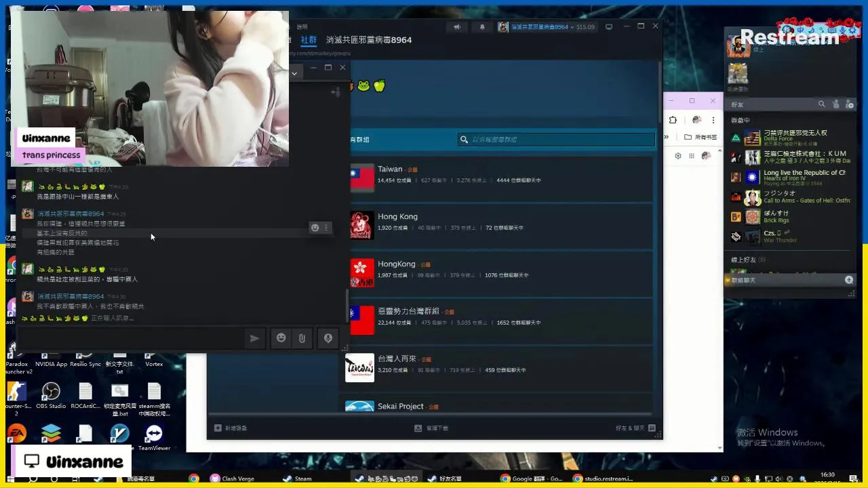Click the chat attachment paperclip icon

pyautogui.click(x=302, y=338)
